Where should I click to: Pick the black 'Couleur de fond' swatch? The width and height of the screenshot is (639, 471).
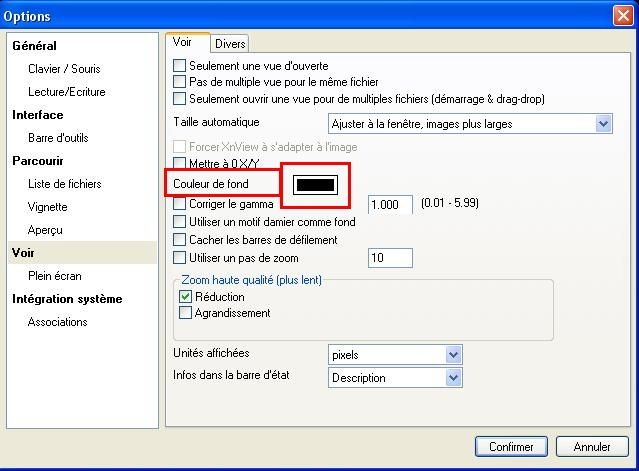(315, 185)
